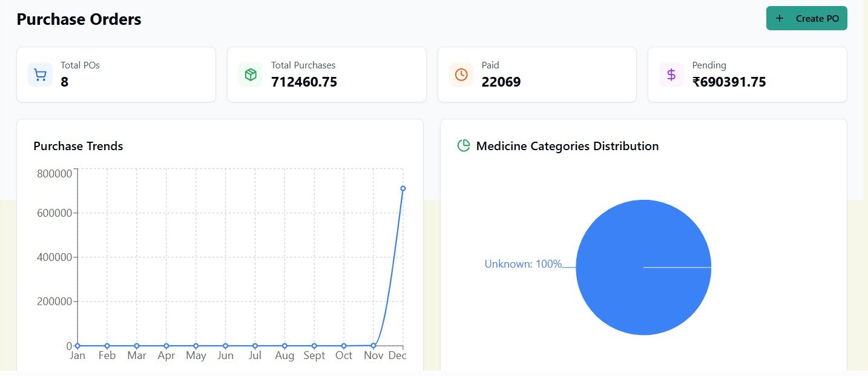This screenshot has width=868, height=376.
Task: Click the orange clock Paid icon
Action: pos(461,74)
